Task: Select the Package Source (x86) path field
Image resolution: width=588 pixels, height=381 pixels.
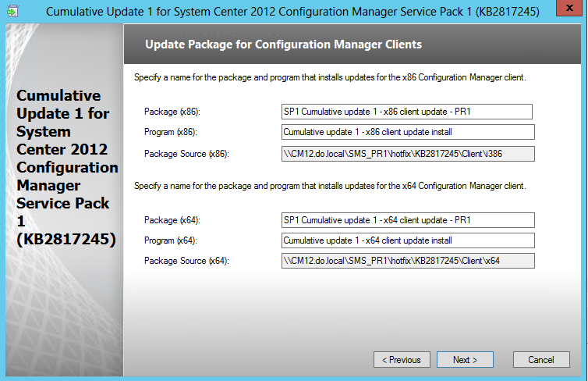Action: [x=408, y=154]
